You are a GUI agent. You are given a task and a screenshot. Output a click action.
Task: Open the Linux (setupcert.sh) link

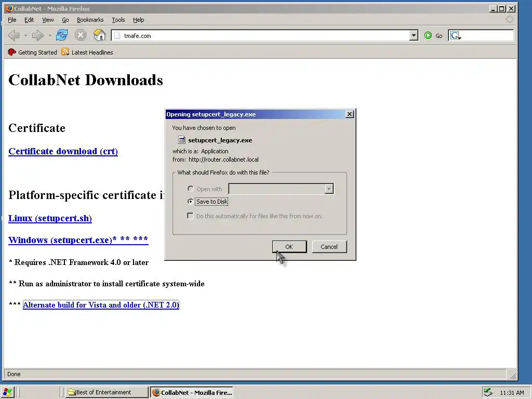[x=50, y=218]
